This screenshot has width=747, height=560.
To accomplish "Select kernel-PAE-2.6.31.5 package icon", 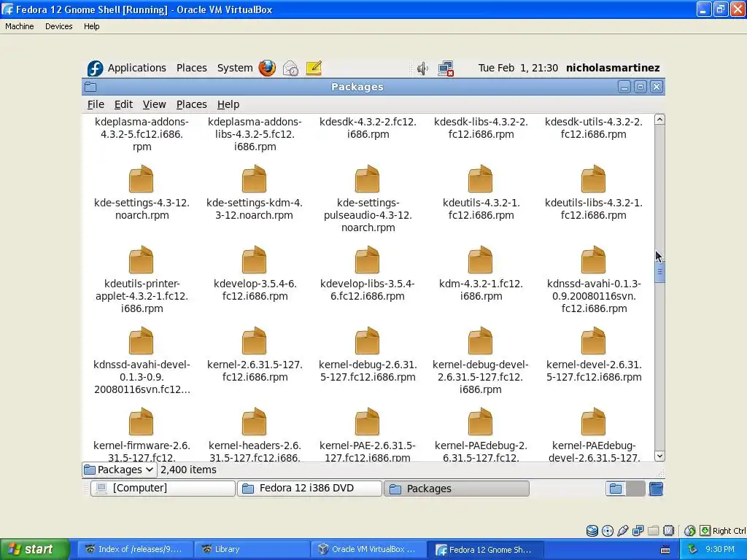I will point(367,421).
